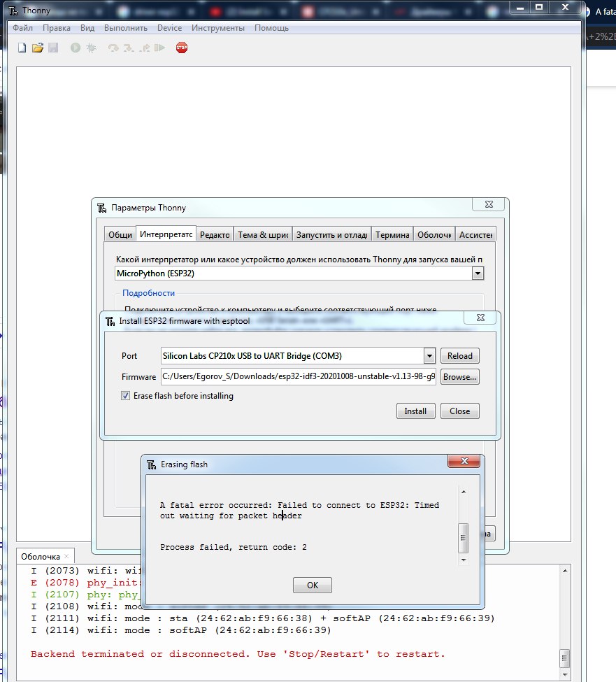Switch to the Терминал tab
This screenshot has width=616, height=682.
coord(392,235)
